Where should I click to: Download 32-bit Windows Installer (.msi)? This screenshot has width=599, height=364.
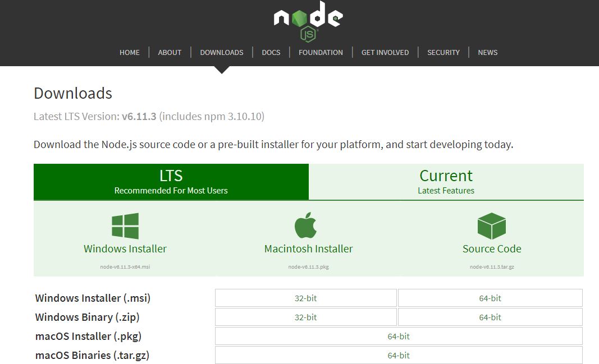tap(305, 298)
